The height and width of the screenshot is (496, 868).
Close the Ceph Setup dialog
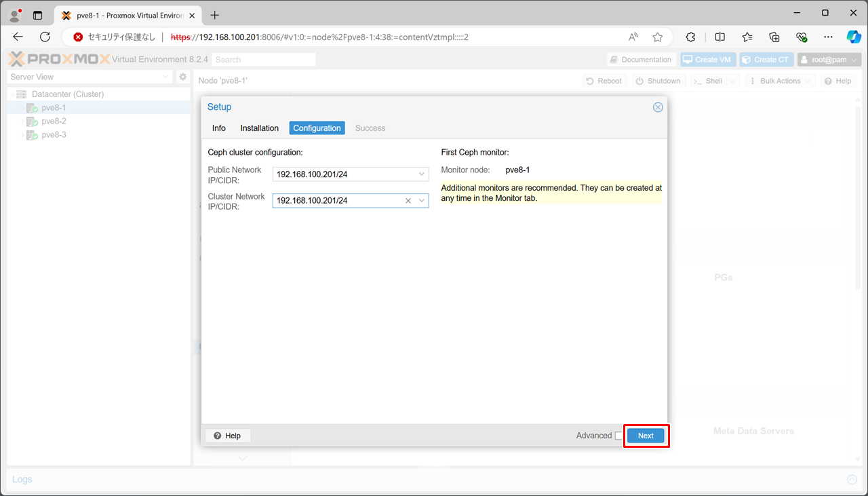click(x=657, y=107)
